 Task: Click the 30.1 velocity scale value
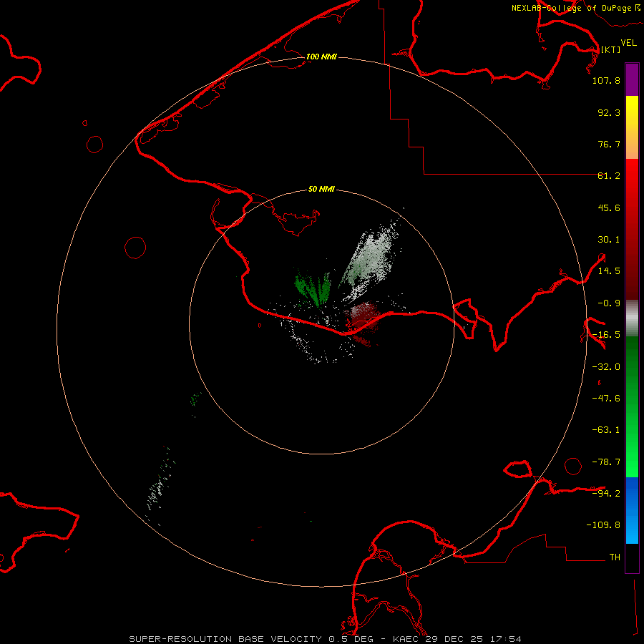(x=609, y=240)
